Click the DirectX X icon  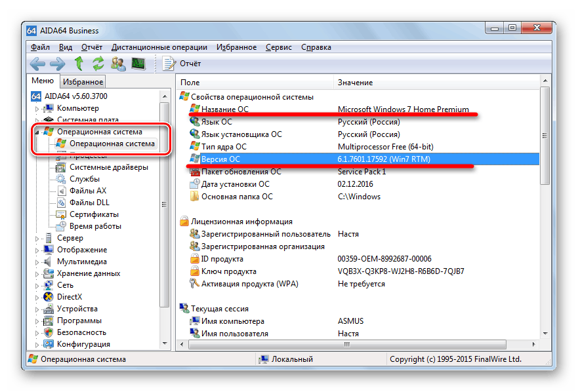click(x=49, y=297)
